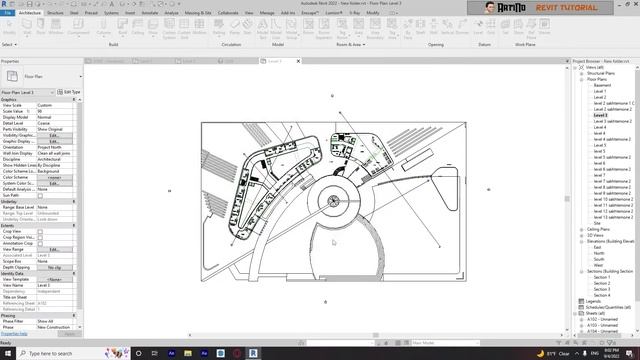Viewport: 640px width, 360px height.
Task: Click the Curtain Grid tool
Action: click(184, 29)
